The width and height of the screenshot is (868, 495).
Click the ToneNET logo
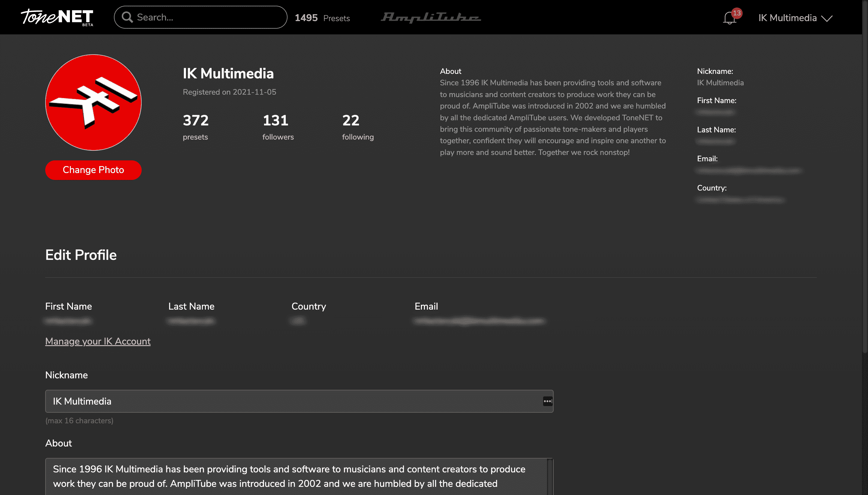pos(57,17)
